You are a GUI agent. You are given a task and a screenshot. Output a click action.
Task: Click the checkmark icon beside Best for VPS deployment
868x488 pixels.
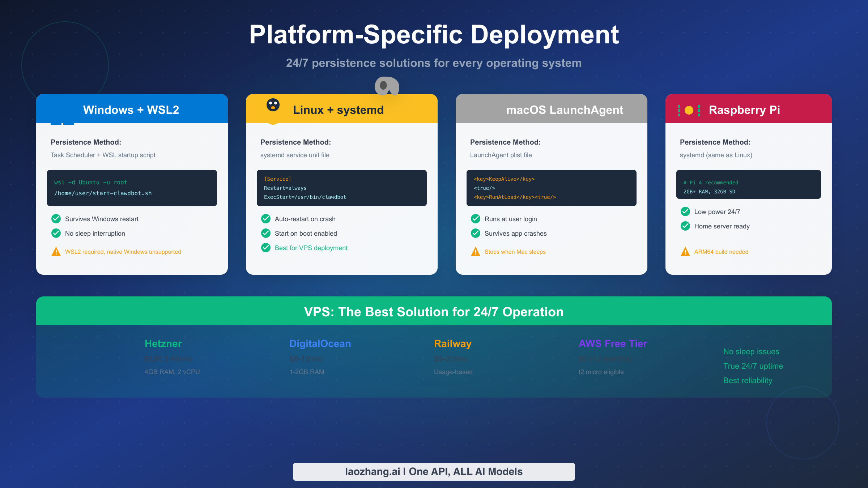point(266,248)
